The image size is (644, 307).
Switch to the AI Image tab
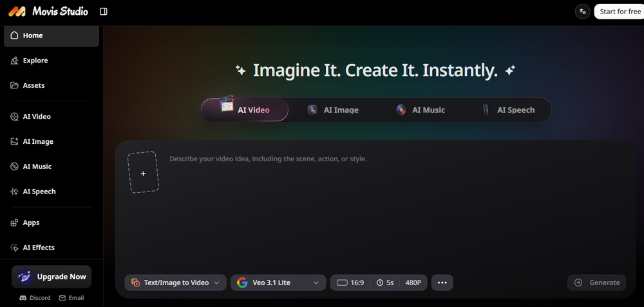[333, 110]
